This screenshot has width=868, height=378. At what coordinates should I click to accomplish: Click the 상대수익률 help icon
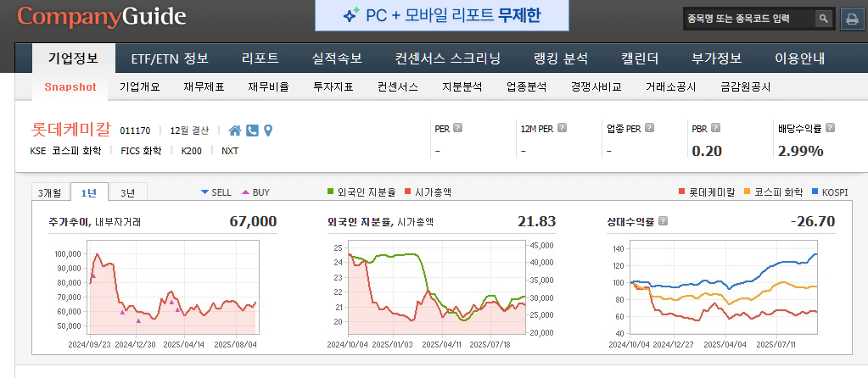pos(664,221)
